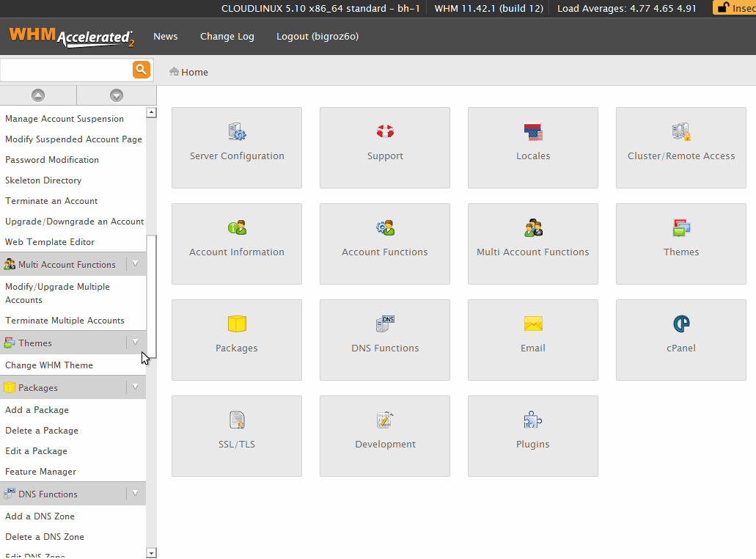Viewport: 756px width, 559px height.
Task: Open Skeleton Directory link
Action: (43, 180)
